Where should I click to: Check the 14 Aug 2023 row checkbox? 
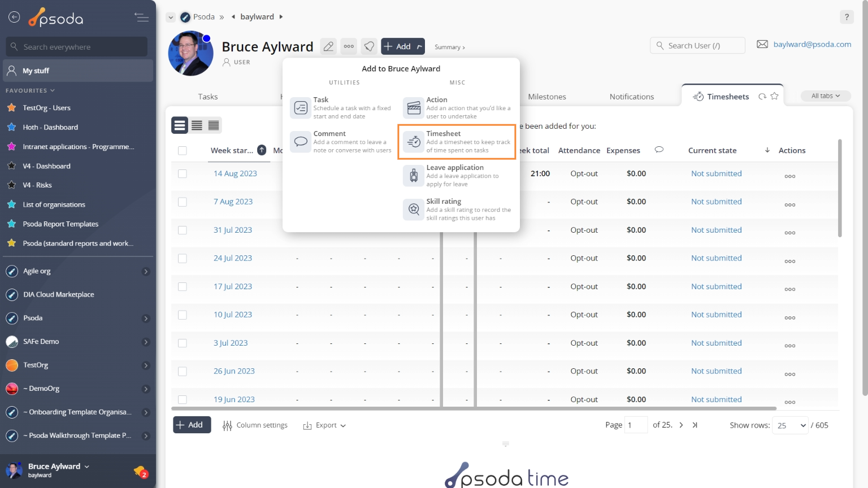click(x=182, y=173)
